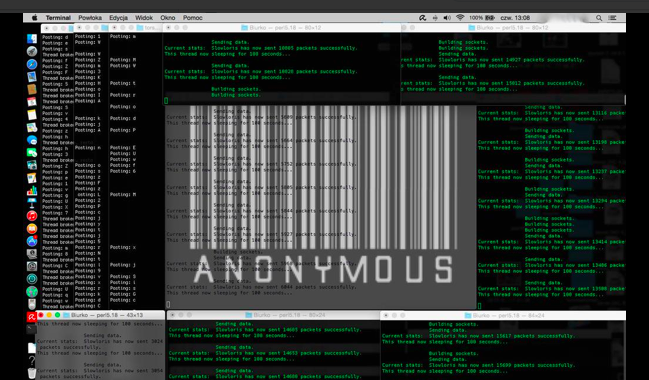
Task: Open the Trash in the dock
Action: [32, 373]
